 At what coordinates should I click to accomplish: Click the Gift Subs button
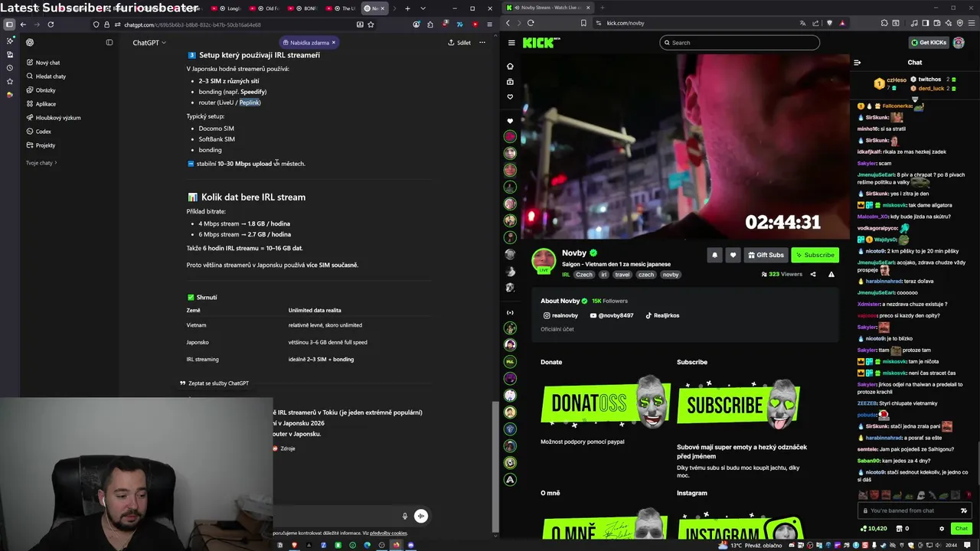766,255
